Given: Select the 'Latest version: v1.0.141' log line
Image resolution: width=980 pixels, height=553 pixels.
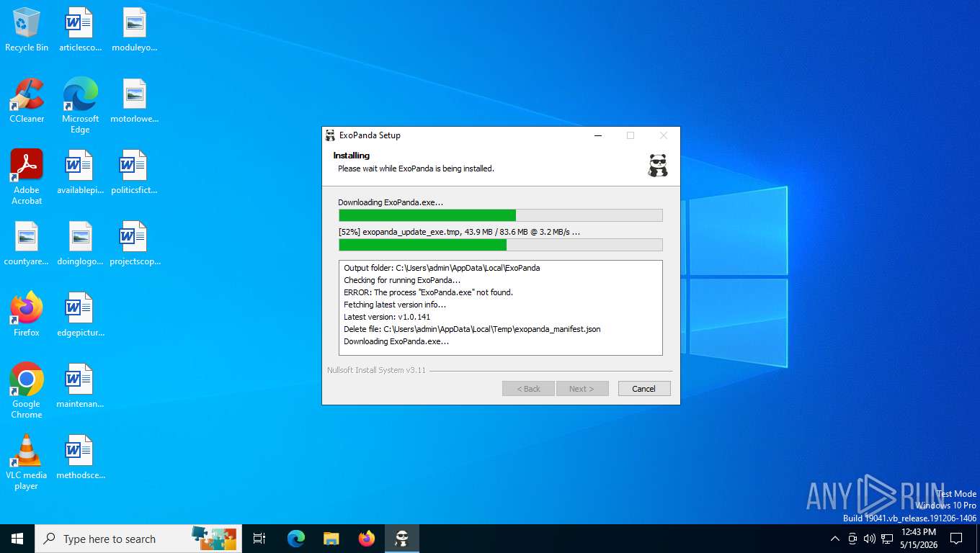Looking at the screenshot, I should 387,317.
